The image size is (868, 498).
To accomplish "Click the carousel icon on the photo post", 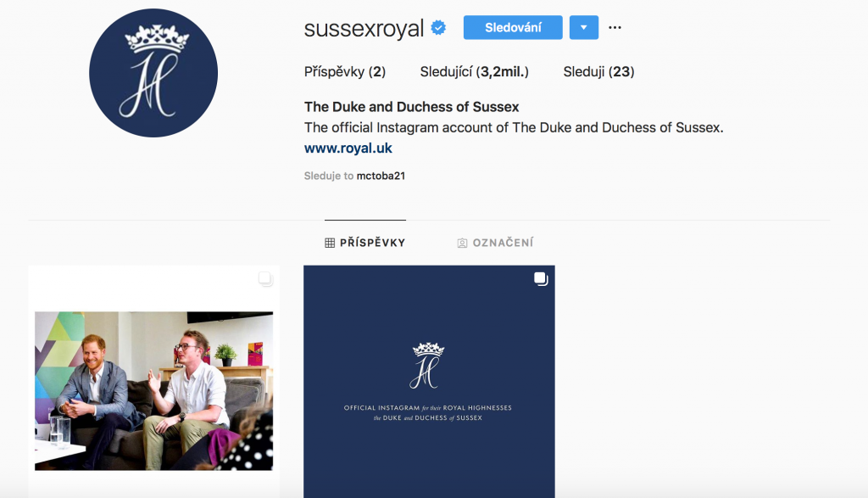I will pos(265,279).
